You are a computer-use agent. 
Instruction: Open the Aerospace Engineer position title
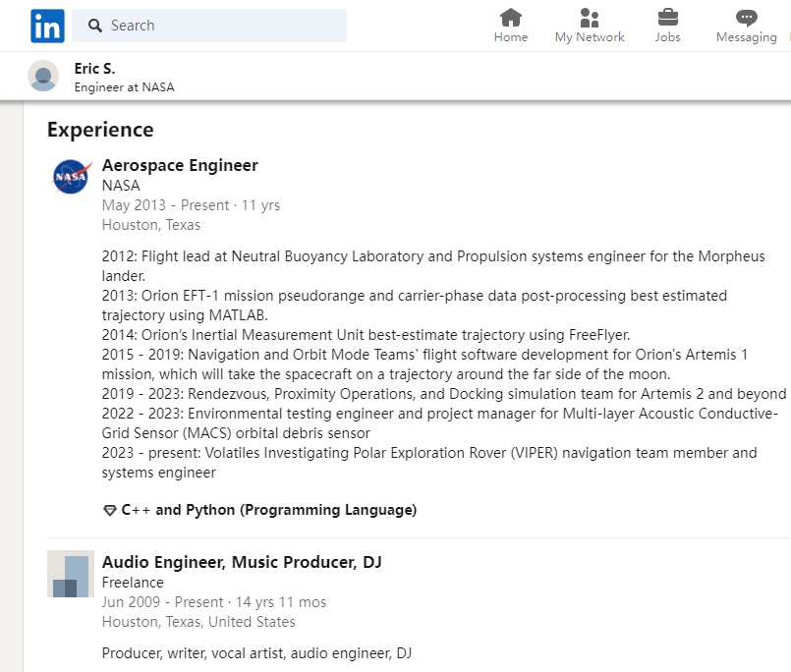pos(180,165)
